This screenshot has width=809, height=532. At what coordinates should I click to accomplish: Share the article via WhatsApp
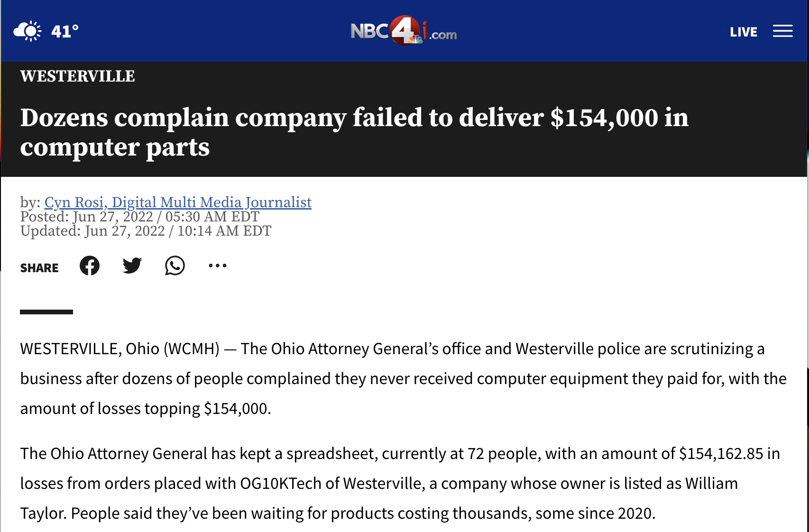point(175,266)
